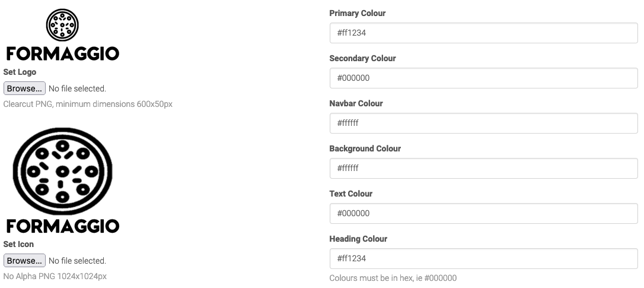This screenshot has height=288, width=644.
Task: Click the "Colours must be in hex" hint
Action: [x=393, y=278]
